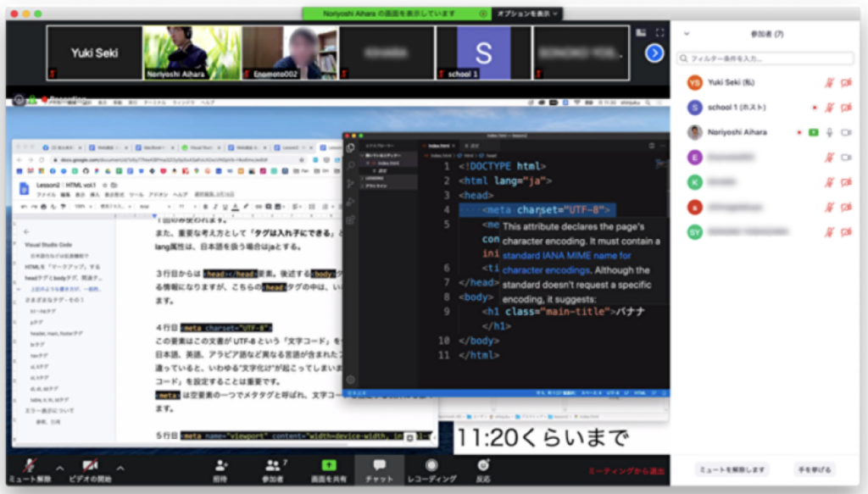Open the settings gear in VS Code activity bar
Screen dimensions: 868x494
pos(350,380)
